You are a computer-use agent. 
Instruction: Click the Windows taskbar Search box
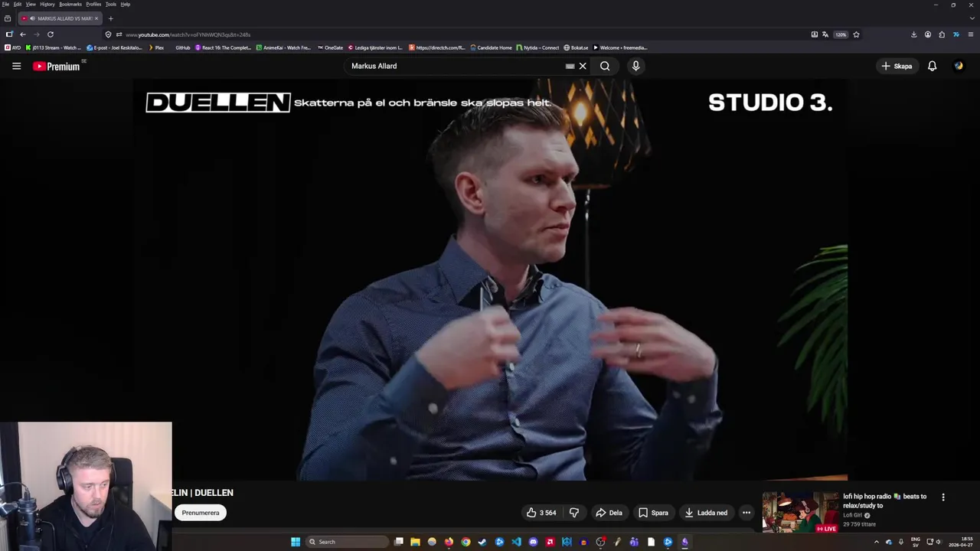click(347, 542)
